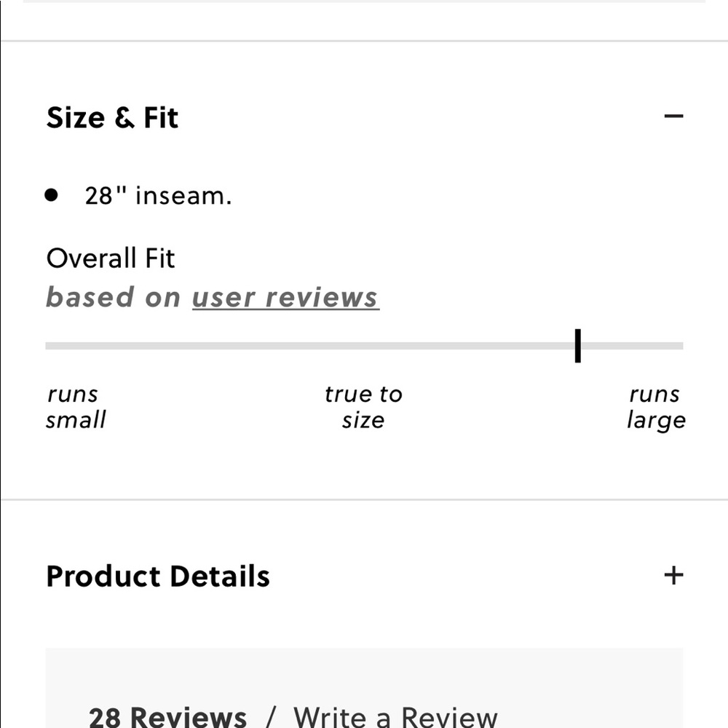Click Write a Review link
728x728 pixels.
395,717
